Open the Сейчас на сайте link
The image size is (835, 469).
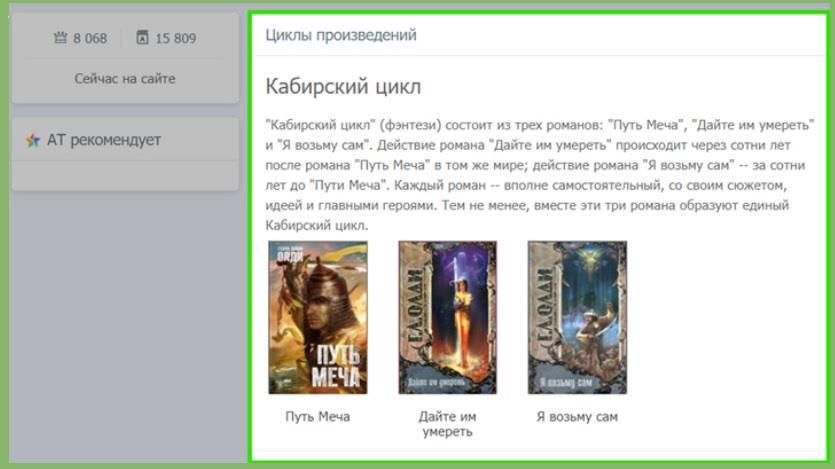point(125,79)
